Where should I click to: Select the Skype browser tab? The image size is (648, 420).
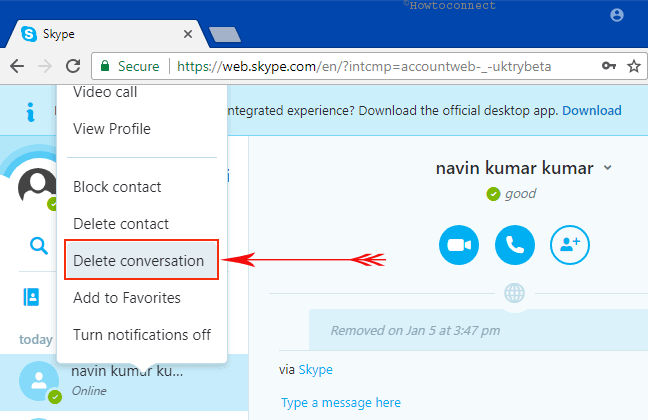pos(105,34)
